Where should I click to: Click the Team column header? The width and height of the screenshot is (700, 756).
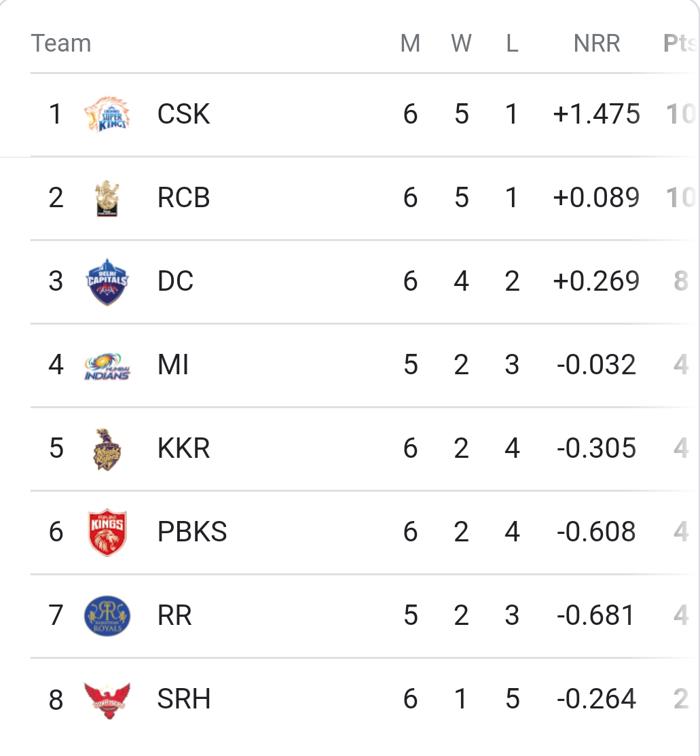click(61, 43)
